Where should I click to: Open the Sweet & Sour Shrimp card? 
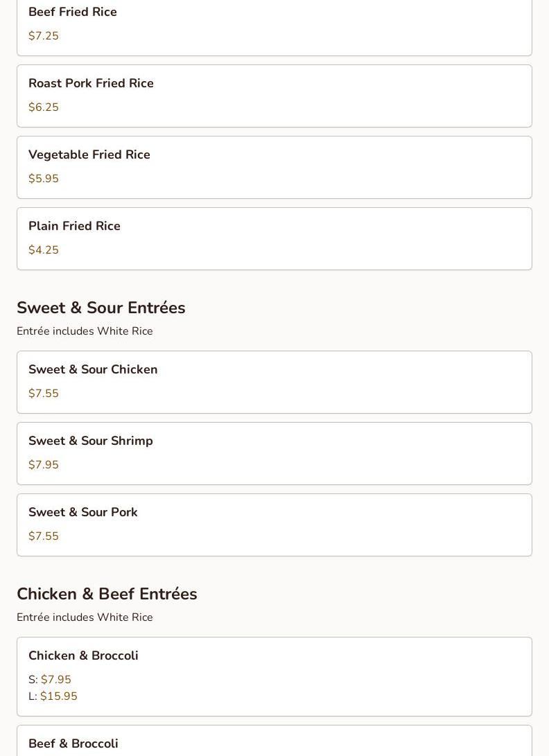point(274,453)
